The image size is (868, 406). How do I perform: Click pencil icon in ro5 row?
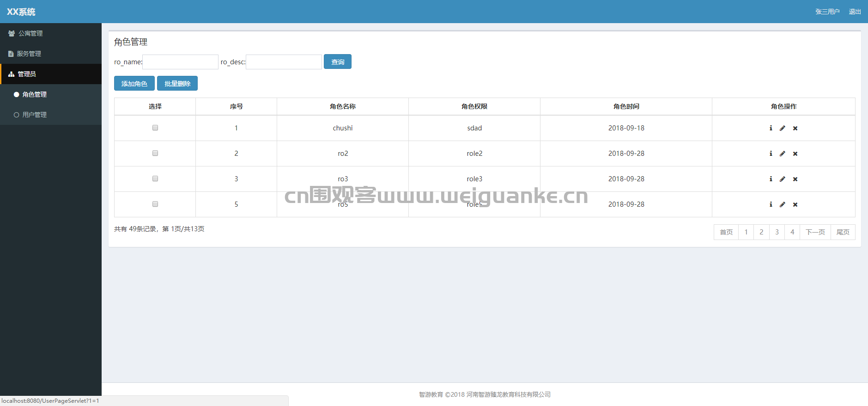[x=783, y=204]
